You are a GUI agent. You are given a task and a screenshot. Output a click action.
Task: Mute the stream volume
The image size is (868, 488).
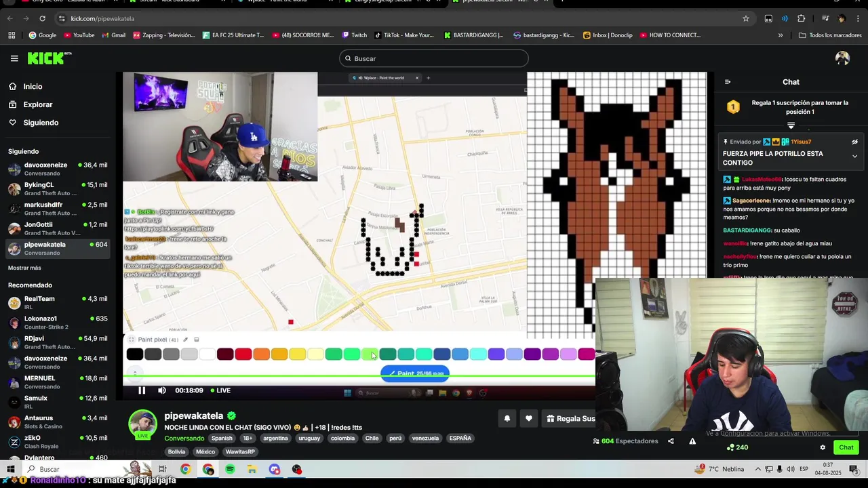(x=162, y=390)
